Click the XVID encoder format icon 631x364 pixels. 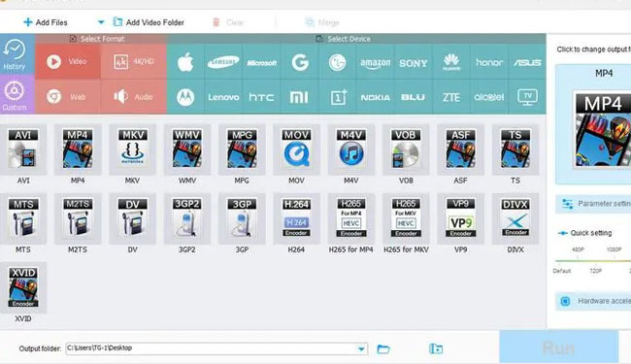[x=23, y=286]
